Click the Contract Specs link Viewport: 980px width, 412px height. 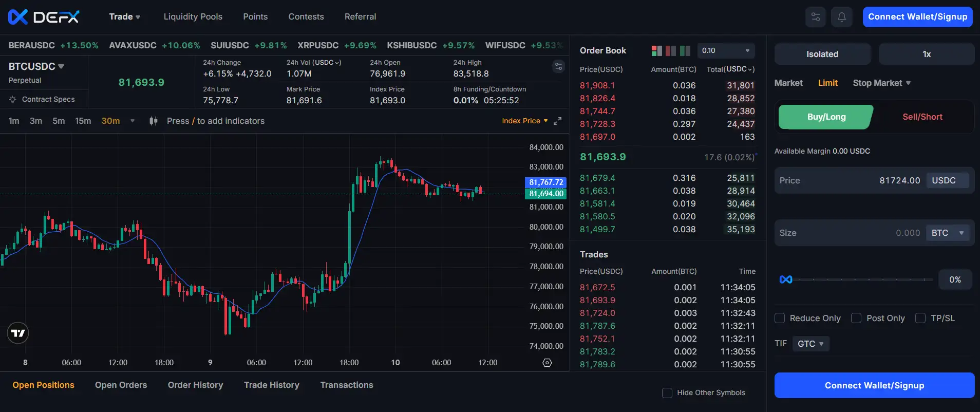pos(48,99)
